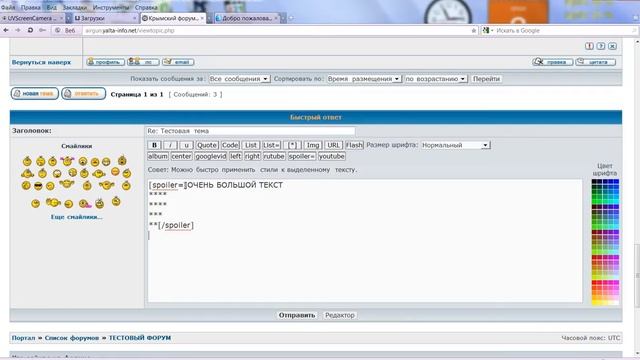Open the Инструменты menu
The height and width of the screenshot is (360, 640).
click(x=111, y=7)
